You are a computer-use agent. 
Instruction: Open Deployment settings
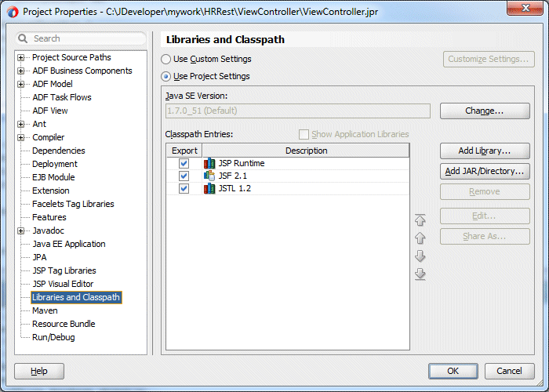pyautogui.click(x=55, y=164)
